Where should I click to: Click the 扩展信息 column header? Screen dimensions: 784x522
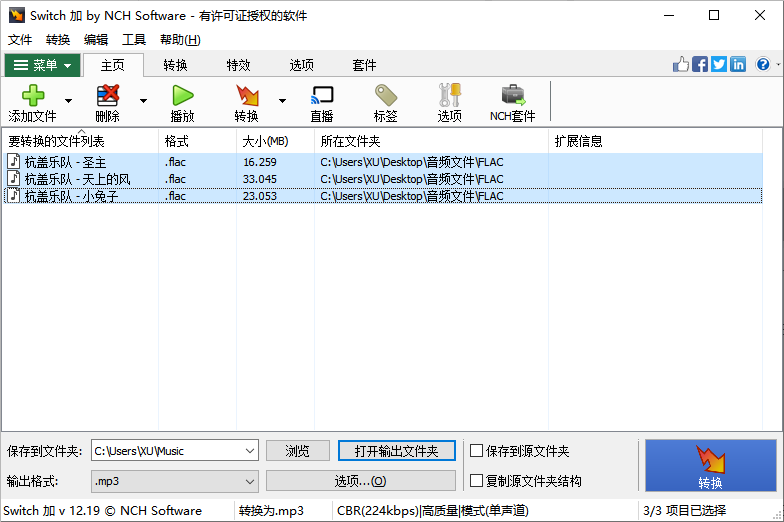pyautogui.click(x=656, y=142)
